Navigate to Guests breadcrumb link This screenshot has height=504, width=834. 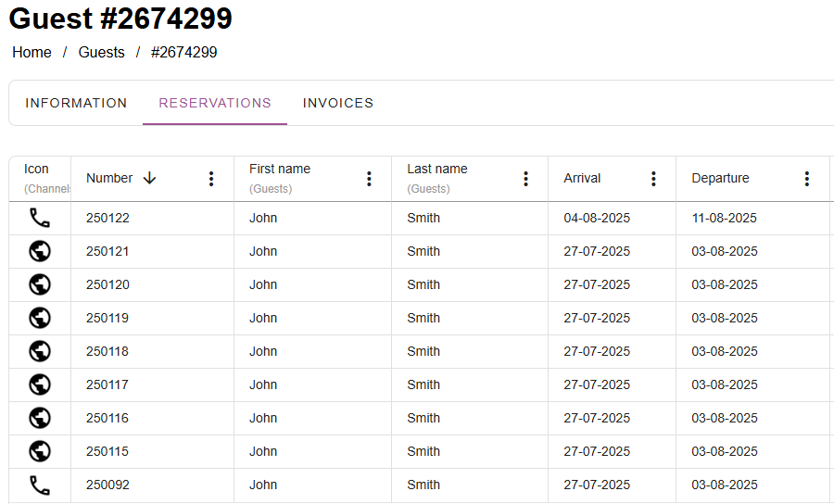point(101,52)
